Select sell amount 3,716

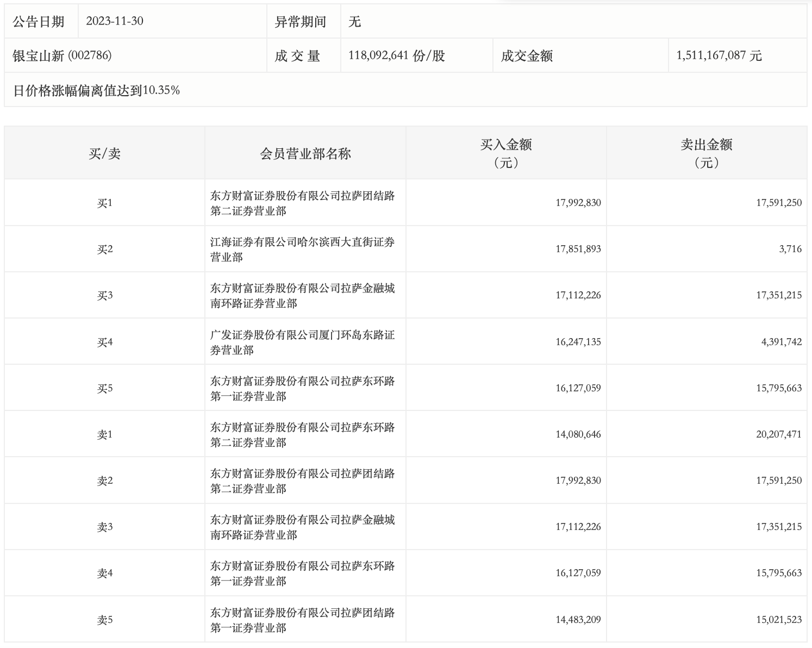790,249
